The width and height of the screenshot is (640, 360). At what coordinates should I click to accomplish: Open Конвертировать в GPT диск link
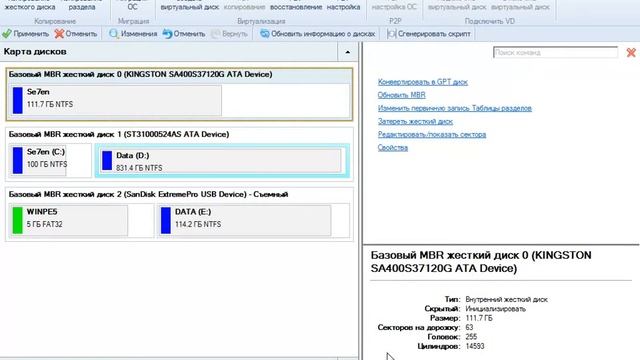click(x=422, y=82)
